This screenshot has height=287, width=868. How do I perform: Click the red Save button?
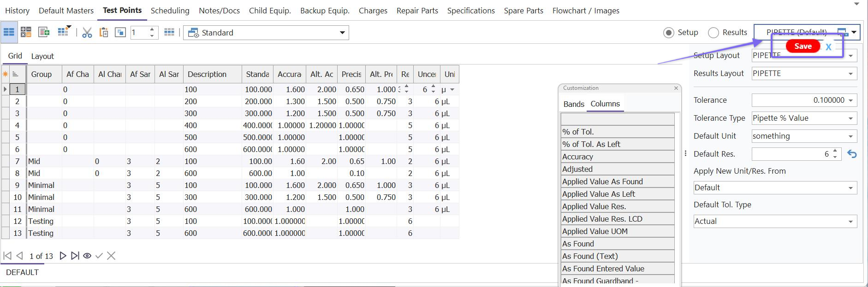point(803,46)
